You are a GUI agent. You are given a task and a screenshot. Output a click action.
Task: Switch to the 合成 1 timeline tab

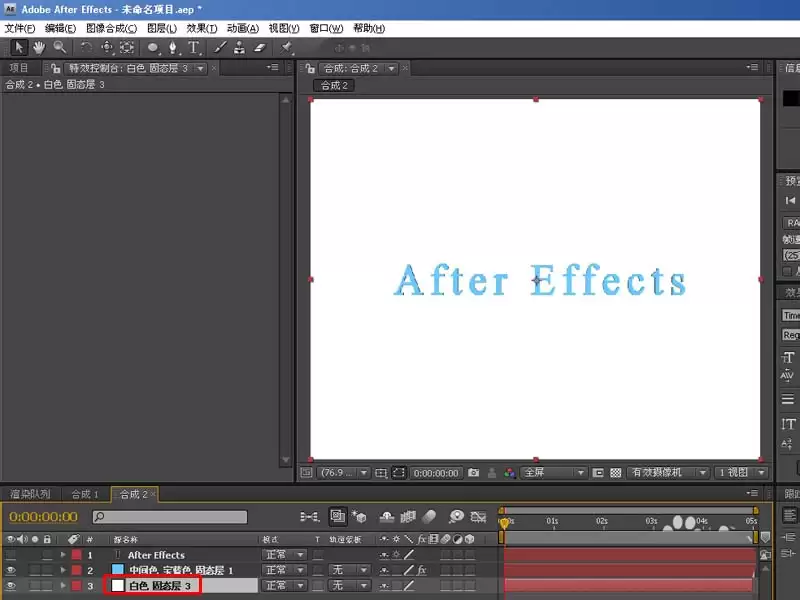pos(85,494)
